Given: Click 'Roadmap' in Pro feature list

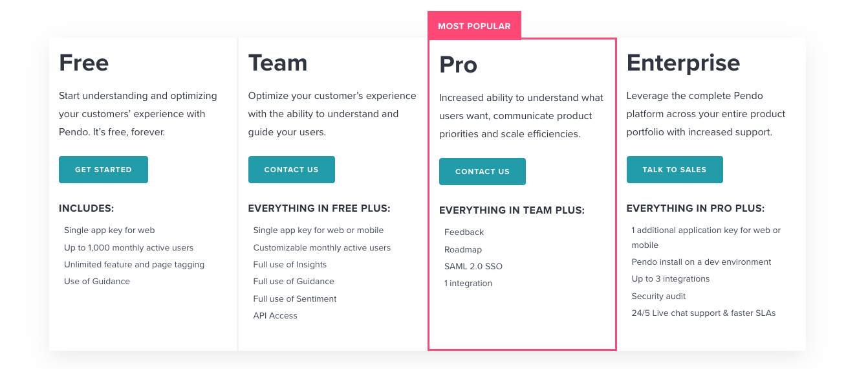Looking at the screenshot, I should click(x=463, y=250).
